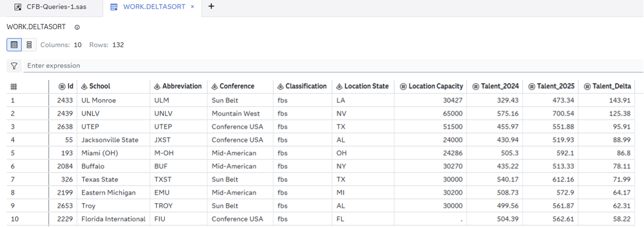The image size is (644, 227).
Task: Click the filter funnel icon
Action: point(14,66)
